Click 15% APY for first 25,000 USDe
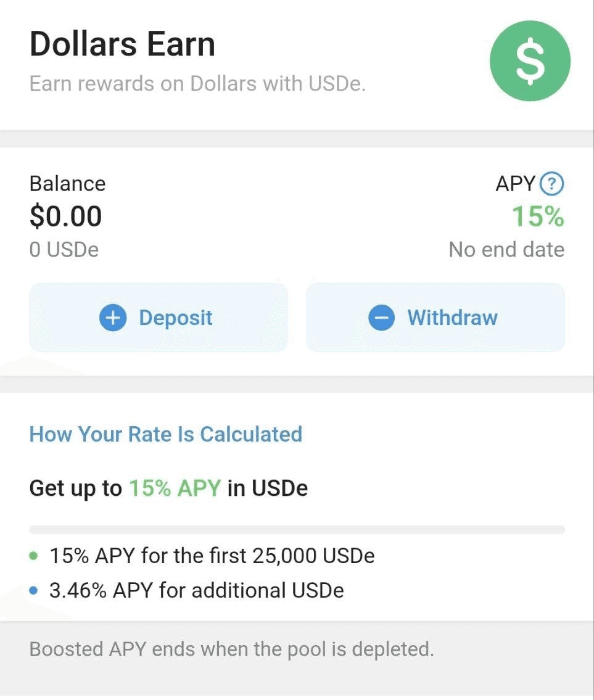 pyautogui.click(x=212, y=556)
